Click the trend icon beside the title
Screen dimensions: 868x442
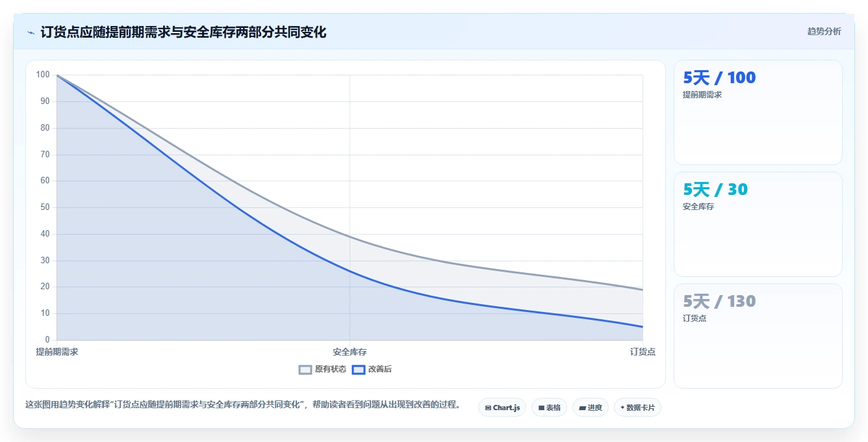tap(31, 32)
